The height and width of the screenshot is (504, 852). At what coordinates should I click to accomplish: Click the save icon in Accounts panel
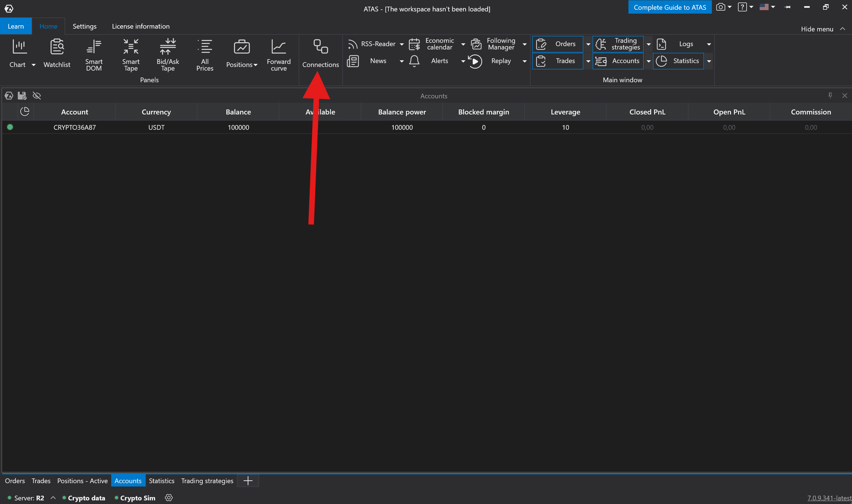tap(22, 96)
